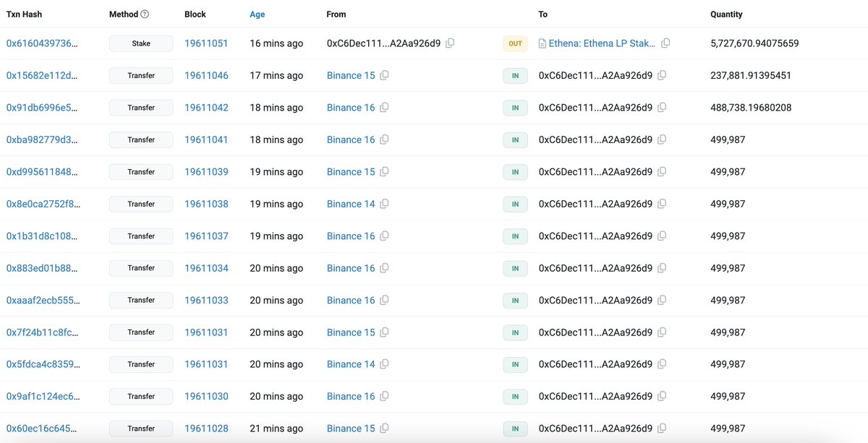Click the Method column help icon
Viewport: 868px width, 443px height.
(x=146, y=13)
